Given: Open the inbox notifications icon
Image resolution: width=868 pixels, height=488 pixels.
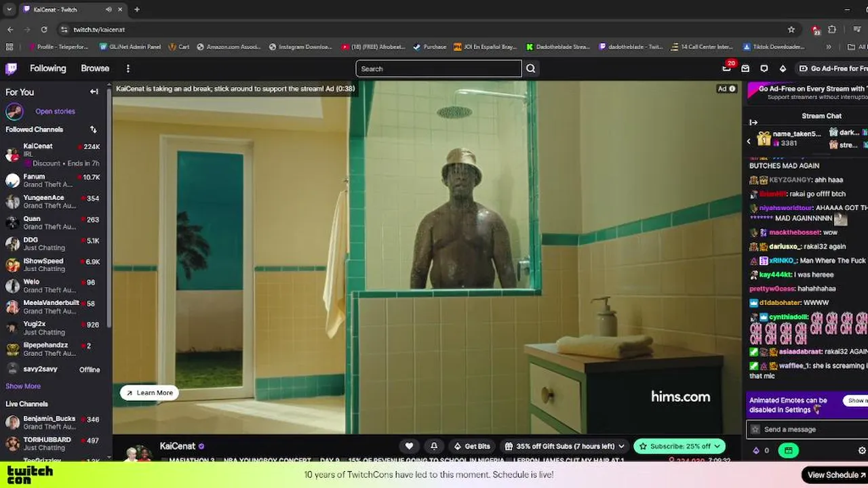Looking at the screenshot, I should [x=745, y=68].
